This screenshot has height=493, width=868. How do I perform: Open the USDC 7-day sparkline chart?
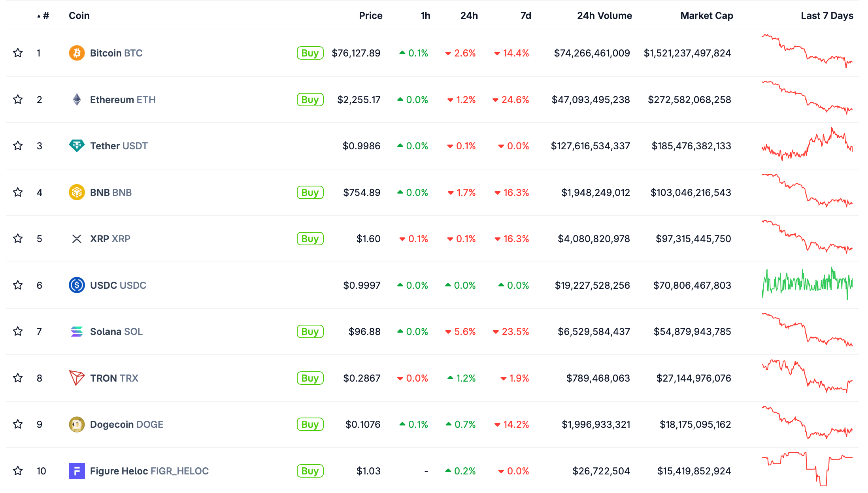pyautogui.click(x=807, y=284)
